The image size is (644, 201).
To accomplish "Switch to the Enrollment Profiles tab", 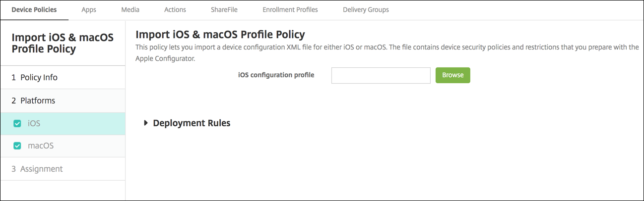I will (290, 9).
